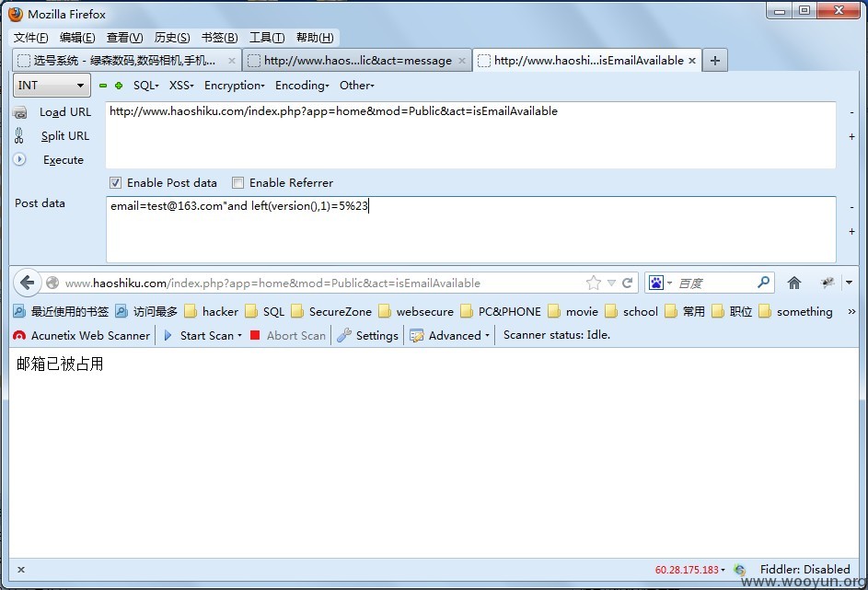Click the search magnifier icon

[763, 283]
